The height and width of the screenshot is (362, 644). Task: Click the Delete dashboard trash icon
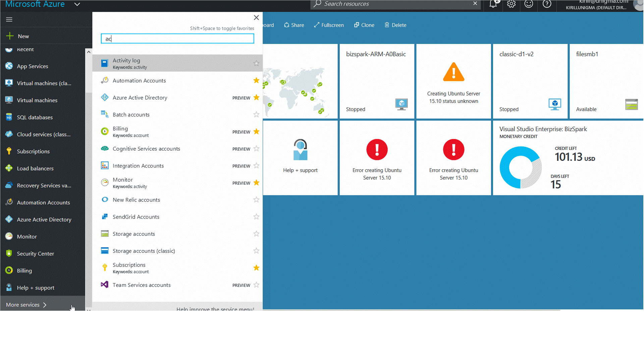(387, 25)
